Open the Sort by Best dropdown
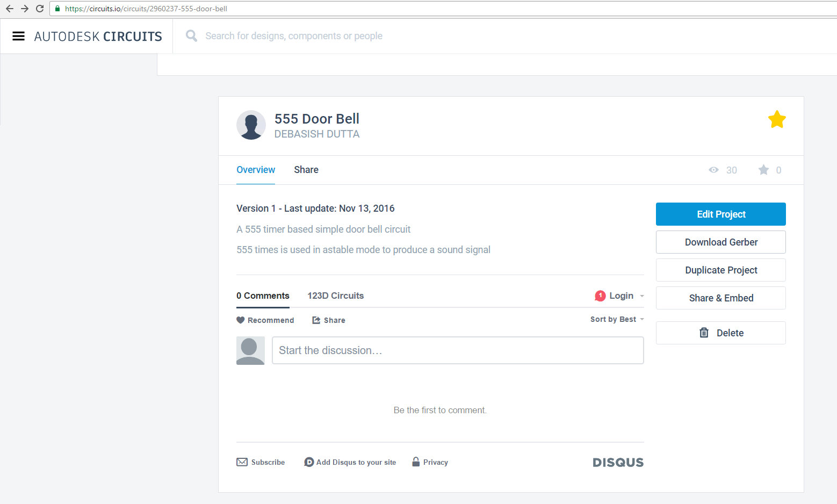The image size is (837, 504). (617, 319)
